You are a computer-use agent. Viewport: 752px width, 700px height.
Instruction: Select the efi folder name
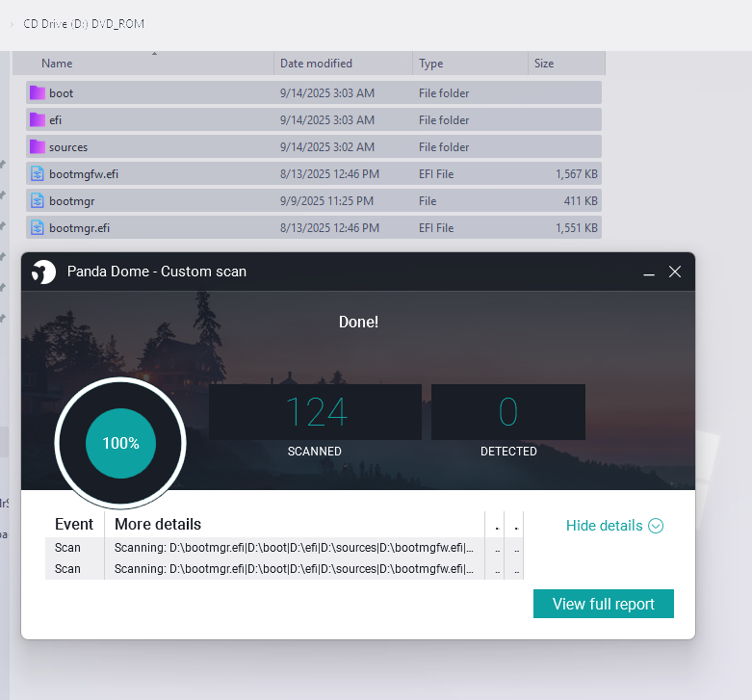[x=55, y=119]
